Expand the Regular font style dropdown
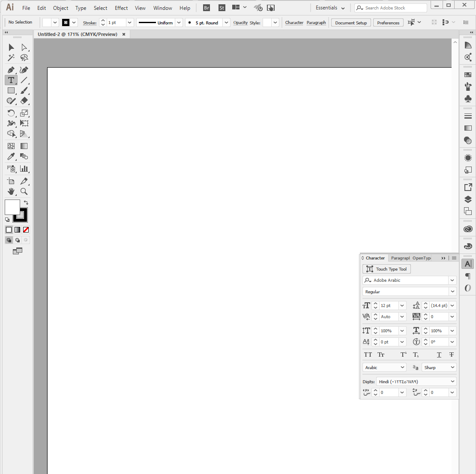 coord(452,292)
